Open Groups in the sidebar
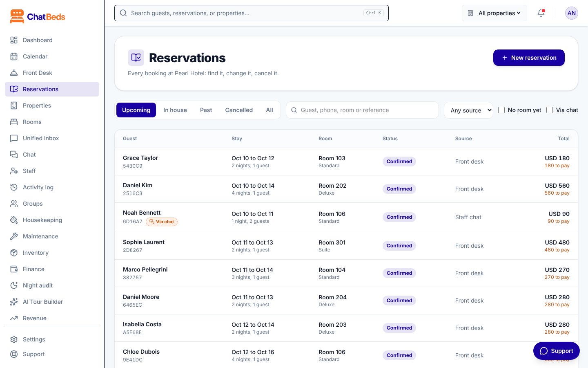 52,204
